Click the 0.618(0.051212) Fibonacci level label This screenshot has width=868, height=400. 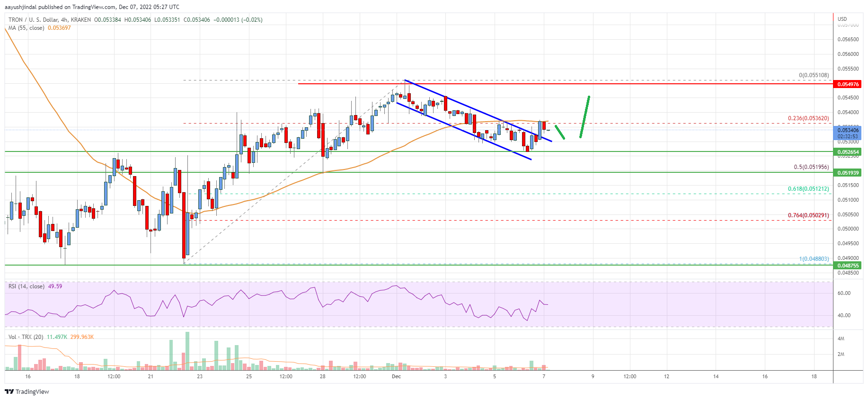[808, 189]
